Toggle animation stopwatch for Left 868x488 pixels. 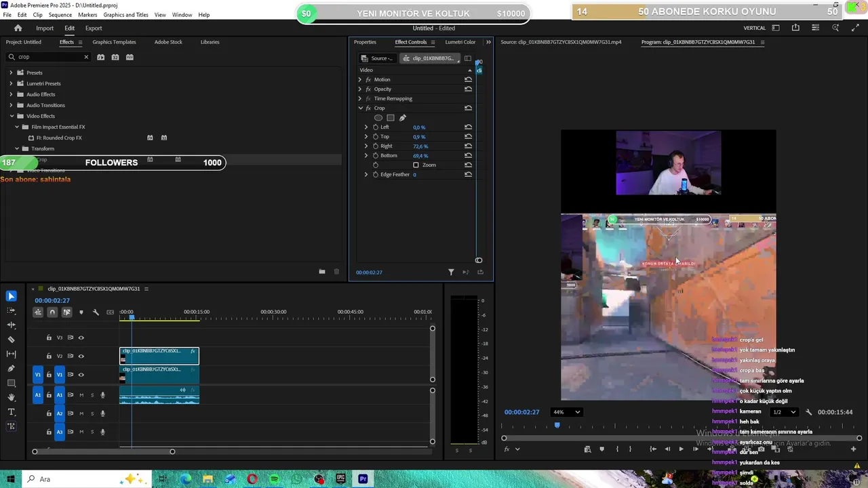coord(375,127)
